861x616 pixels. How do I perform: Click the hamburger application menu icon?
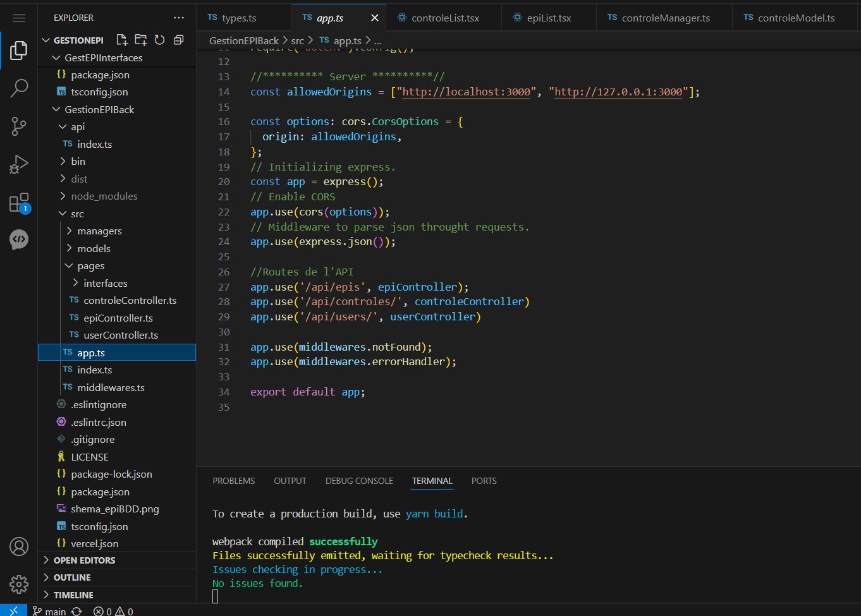19,18
